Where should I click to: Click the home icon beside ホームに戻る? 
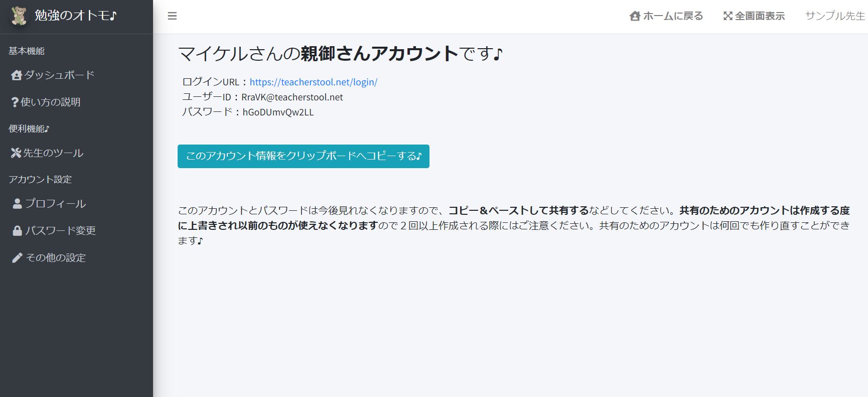[x=635, y=16]
